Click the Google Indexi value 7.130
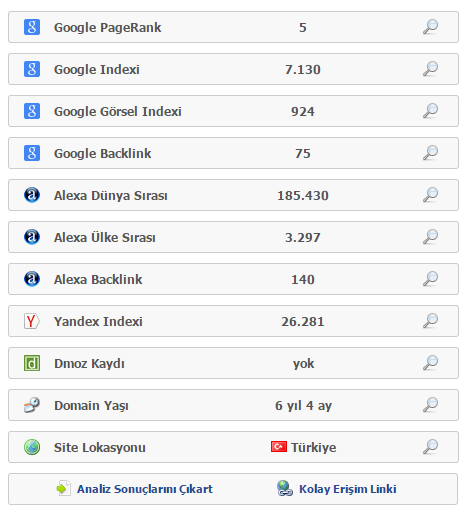 click(x=303, y=70)
